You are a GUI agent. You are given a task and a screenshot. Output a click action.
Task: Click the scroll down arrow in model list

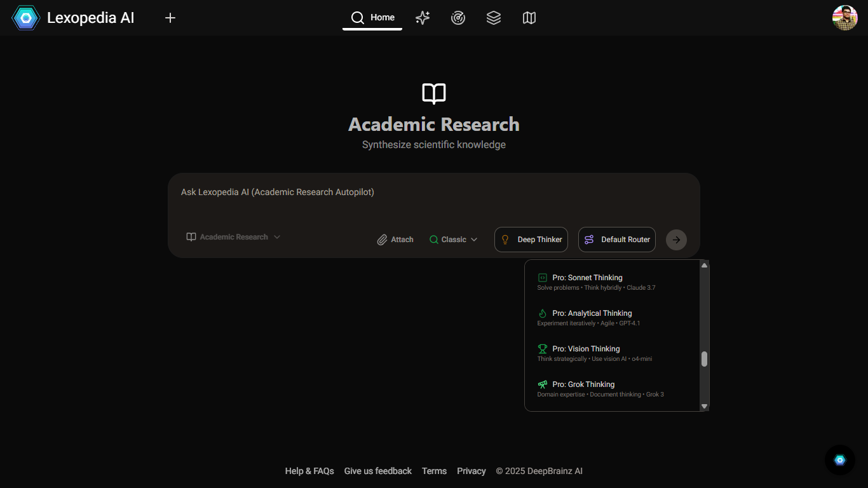coord(704,406)
